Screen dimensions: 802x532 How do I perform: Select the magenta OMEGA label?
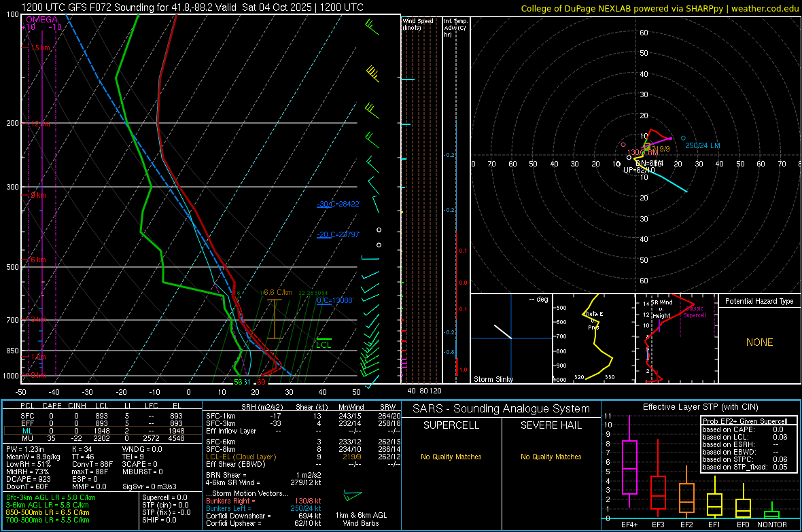pos(42,20)
